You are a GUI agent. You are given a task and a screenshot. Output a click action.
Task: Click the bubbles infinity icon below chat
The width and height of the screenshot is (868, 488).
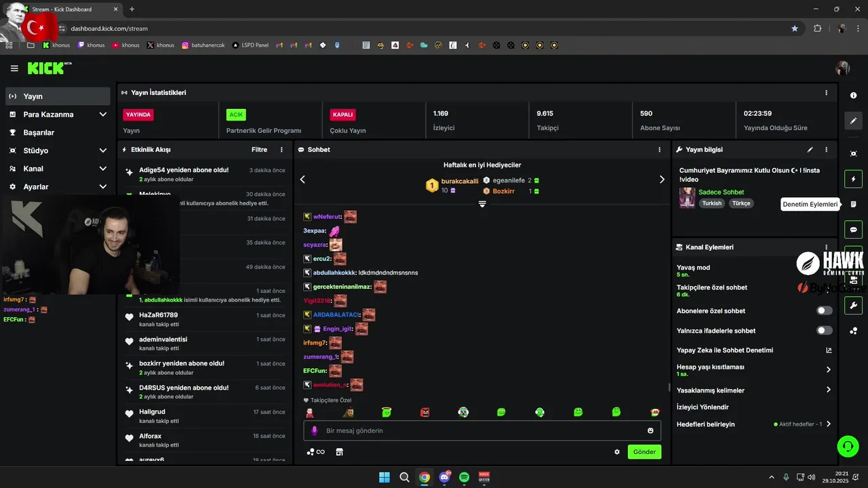315,451
